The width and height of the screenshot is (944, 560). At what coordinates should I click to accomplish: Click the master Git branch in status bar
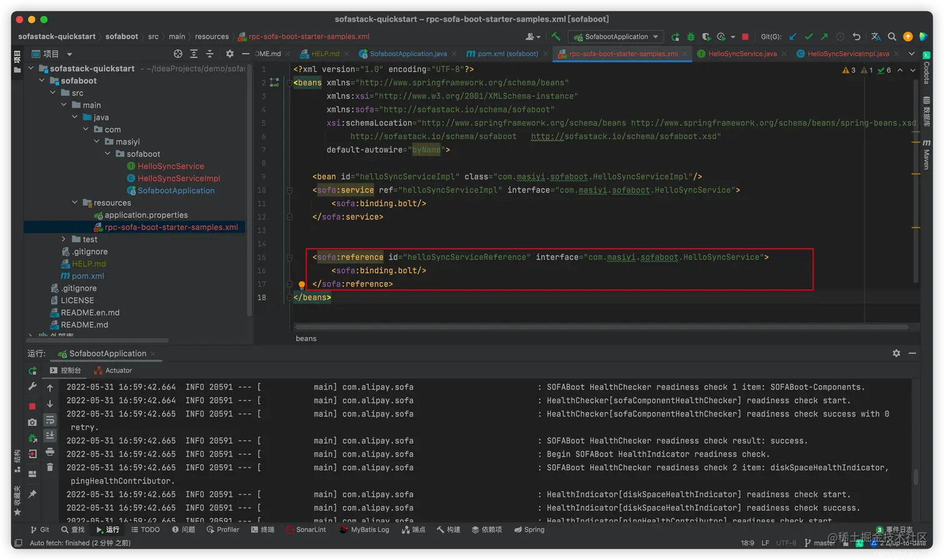823,543
